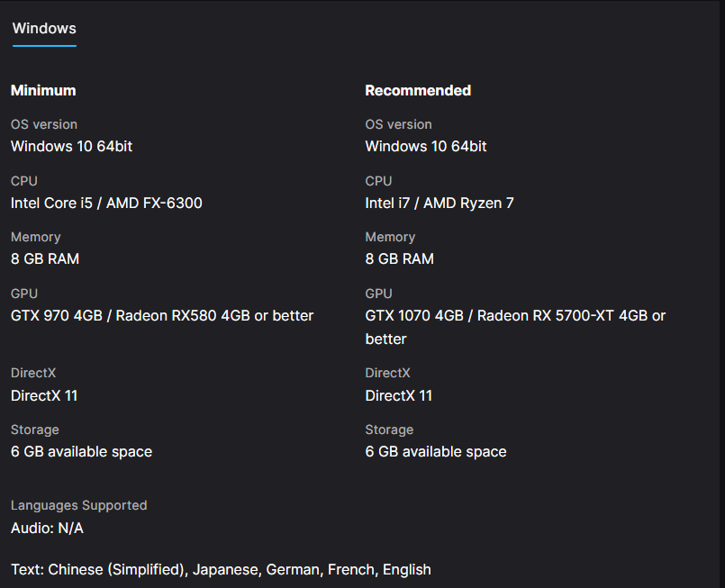
Task: Click Windows 10 64bit under Recommended
Action: pyautogui.click(x=426, y=146)
